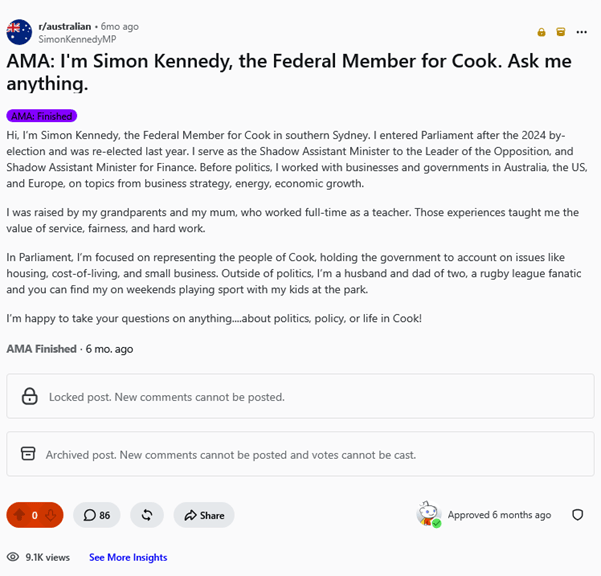Click the gold archive box icon
Image resolution: width=601 pixels, height=576 pixels.
[561, 32]
